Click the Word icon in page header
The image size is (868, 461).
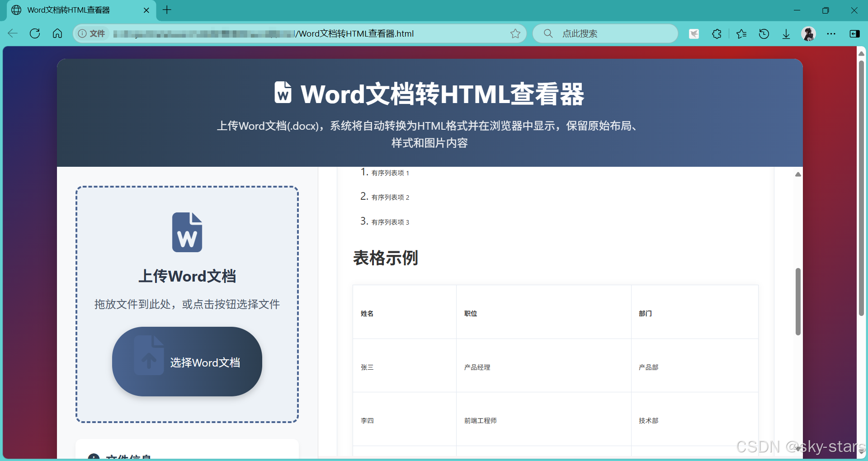pos(283,92)
